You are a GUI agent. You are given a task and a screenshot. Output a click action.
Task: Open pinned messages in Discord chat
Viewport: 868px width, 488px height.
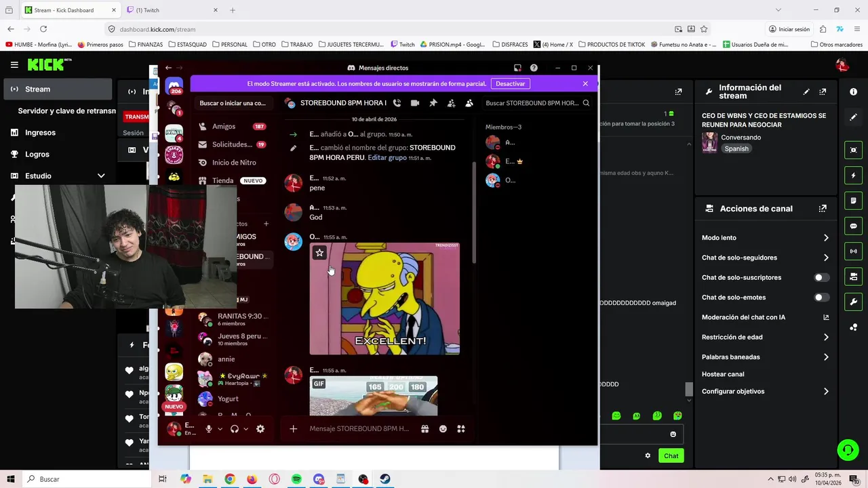[x=433, y=103]
